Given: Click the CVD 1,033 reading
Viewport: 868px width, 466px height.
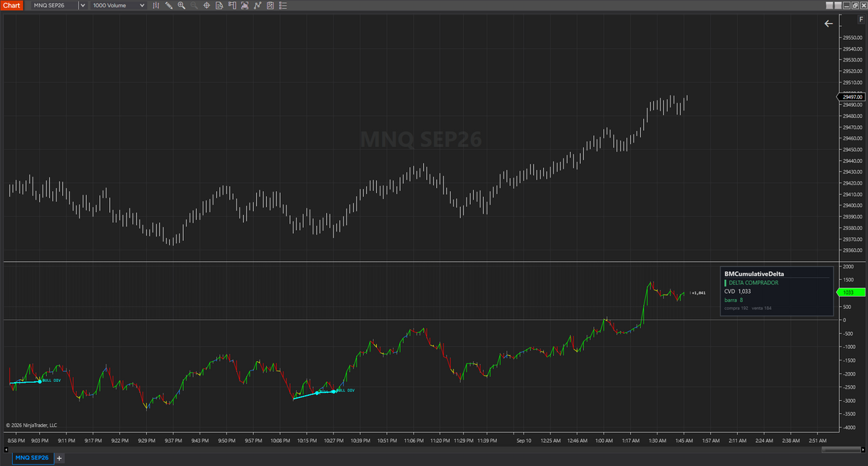Looking at the screenshot, I should [737, 291].
